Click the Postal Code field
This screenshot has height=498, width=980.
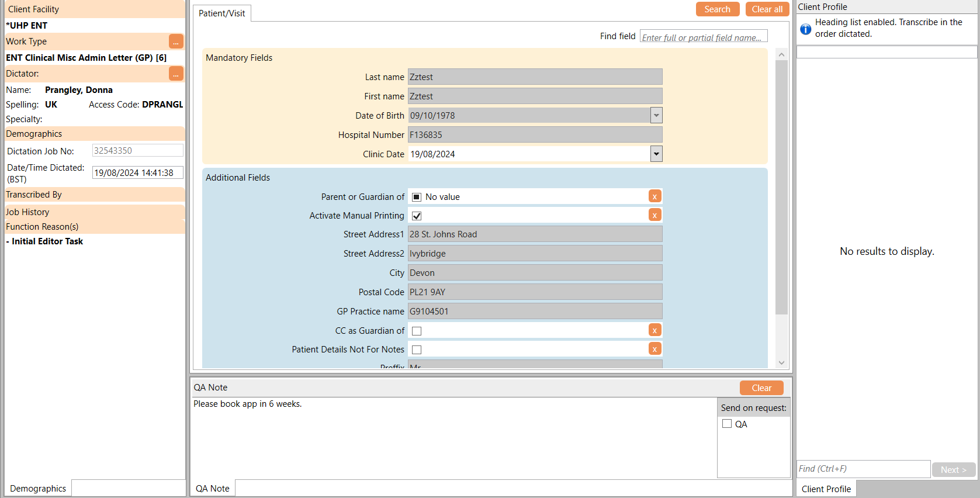pos(535,292)
